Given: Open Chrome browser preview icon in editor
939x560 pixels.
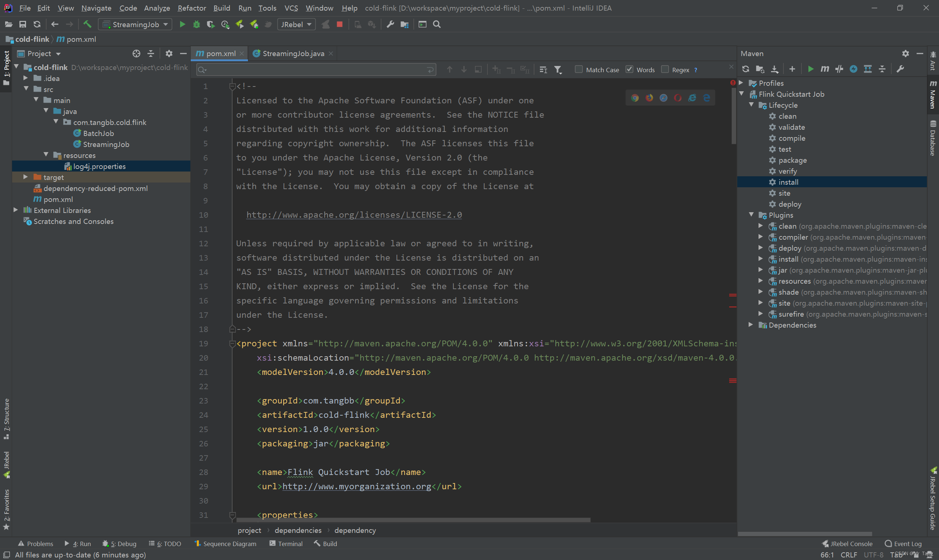Looking at the screenshot, I should tap(635, 98).
